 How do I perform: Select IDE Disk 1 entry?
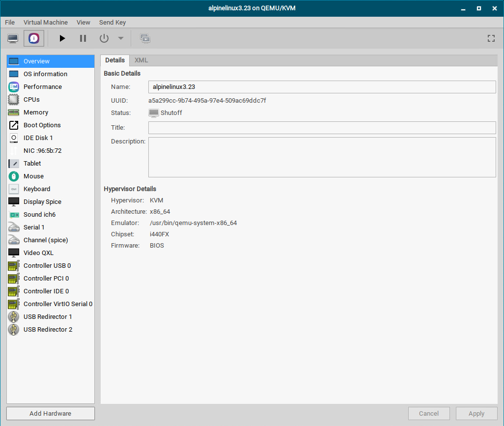(x=51, y=138)
